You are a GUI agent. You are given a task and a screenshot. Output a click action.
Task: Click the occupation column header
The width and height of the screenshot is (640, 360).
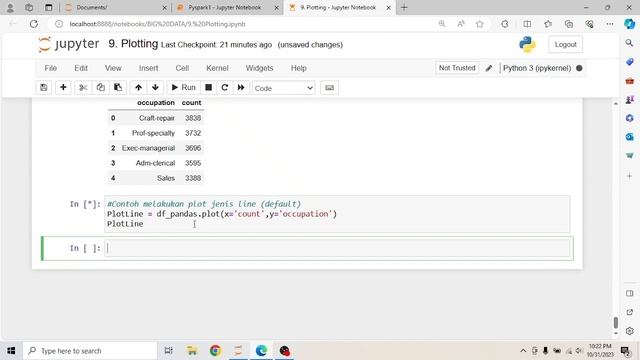[x=156, y=102]
